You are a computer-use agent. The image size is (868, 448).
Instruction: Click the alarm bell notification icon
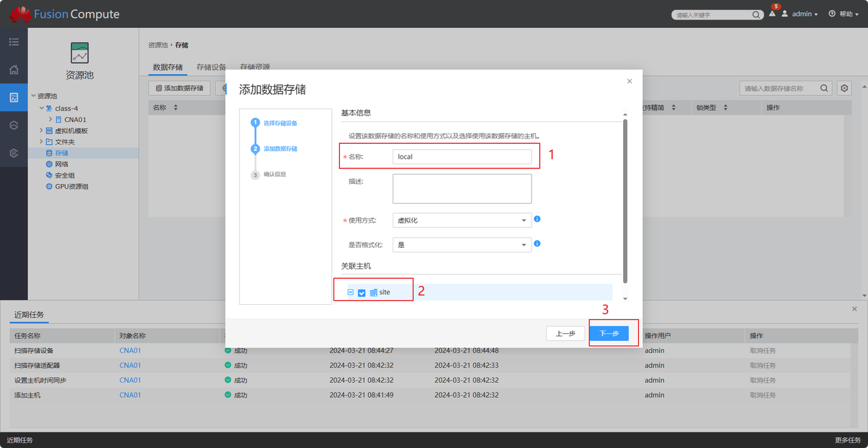(x=772, y=14)
